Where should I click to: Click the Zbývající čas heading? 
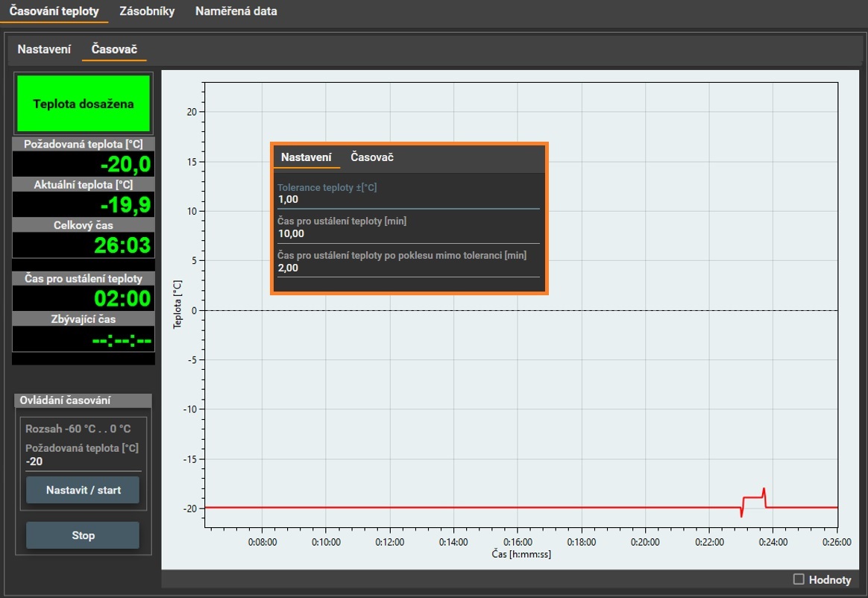(84, 319)
